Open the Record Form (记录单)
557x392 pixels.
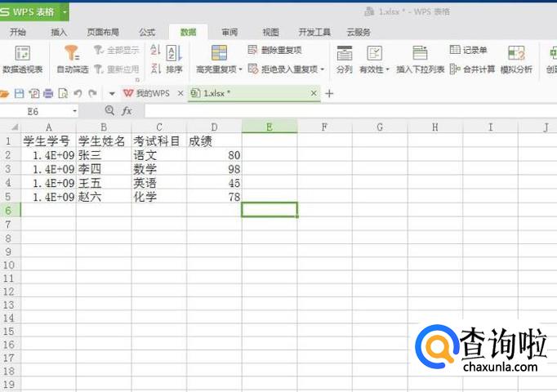coord(468,50)
